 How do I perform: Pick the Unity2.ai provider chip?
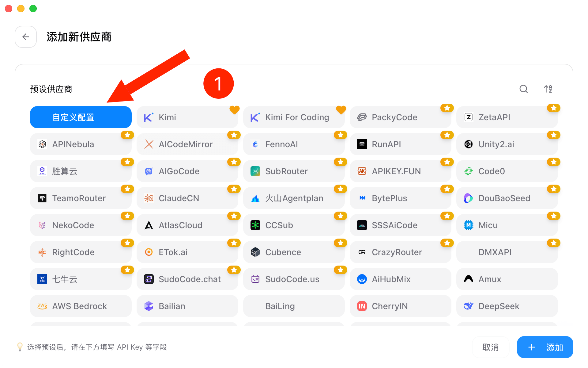(507, 144)
